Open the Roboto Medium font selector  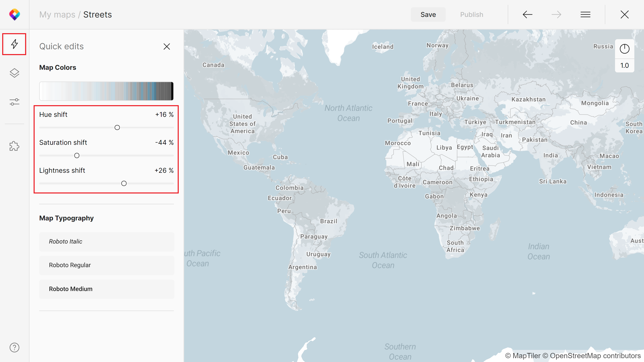click(x=106, y=289)
